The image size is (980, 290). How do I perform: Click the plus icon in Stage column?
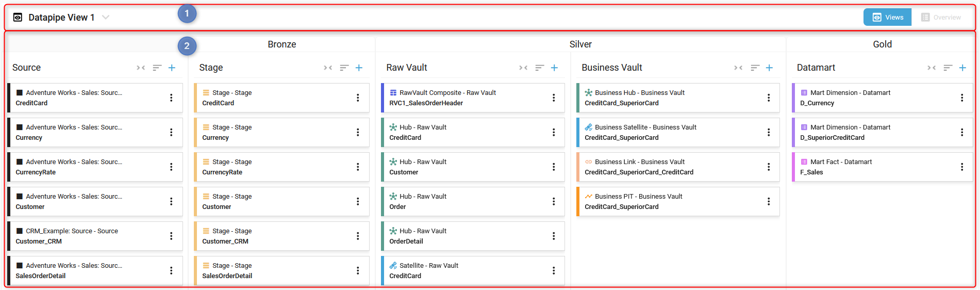tap(359, 68)
